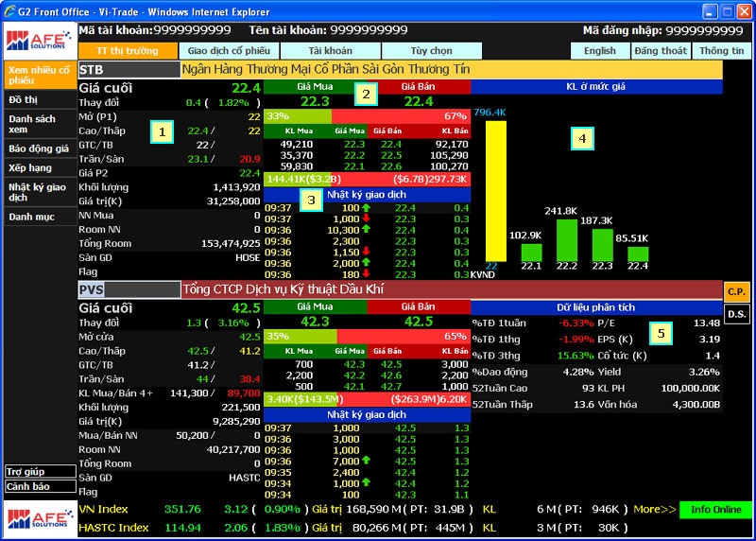The image size is (756, 541).
Task: Click the Internet Explorer icon in title bar
Action: point(9,11)
